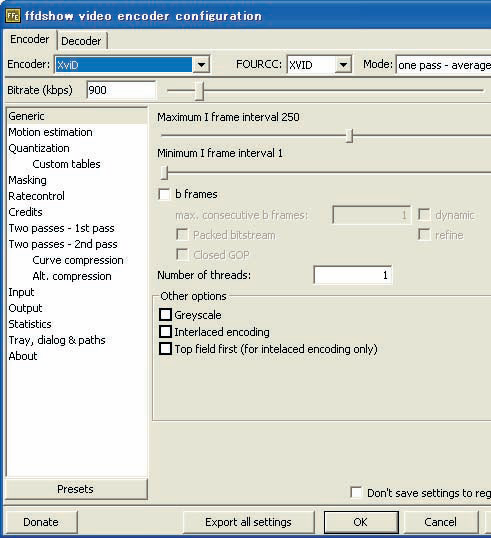The height and width of the screenshot is (538, 491).
Task: Open the Encoder XviD dropdown arrow
Action: [201, 65]
